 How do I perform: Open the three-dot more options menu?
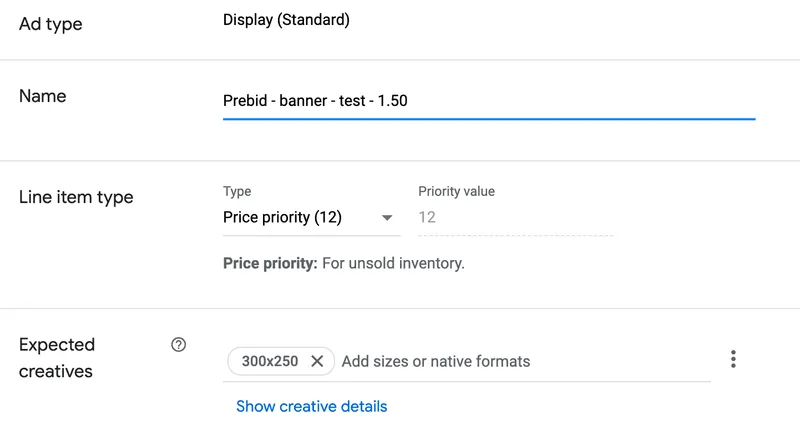(733, 359)
